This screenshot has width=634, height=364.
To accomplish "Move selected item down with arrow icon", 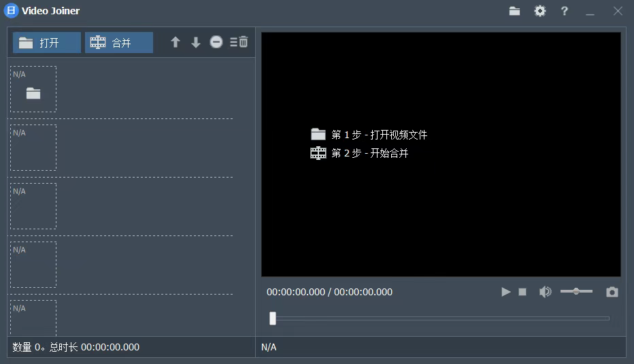I will coord(196,42).
